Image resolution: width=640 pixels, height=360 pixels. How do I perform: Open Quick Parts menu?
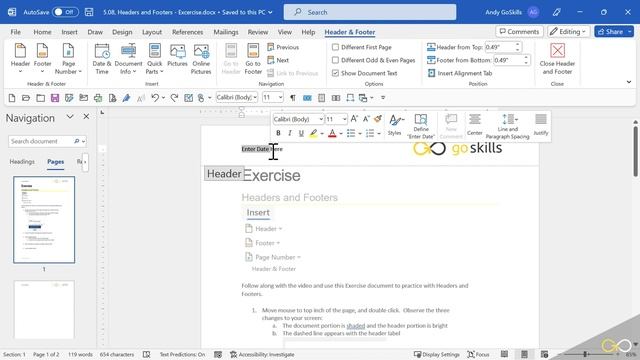click(154, 58)
